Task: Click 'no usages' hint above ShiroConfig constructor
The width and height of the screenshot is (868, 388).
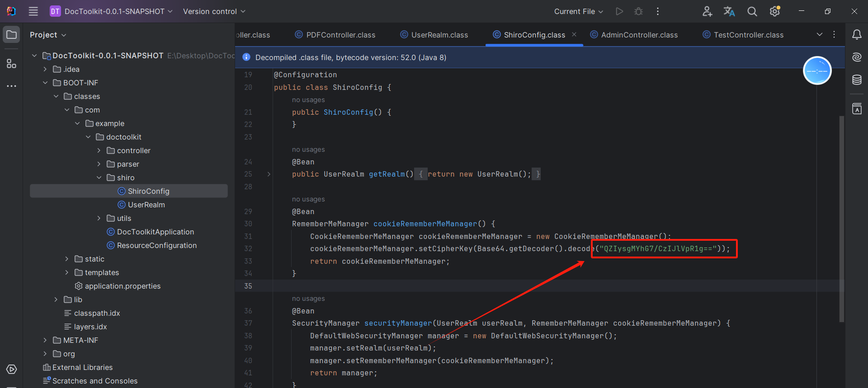Action: coord(308,100)
